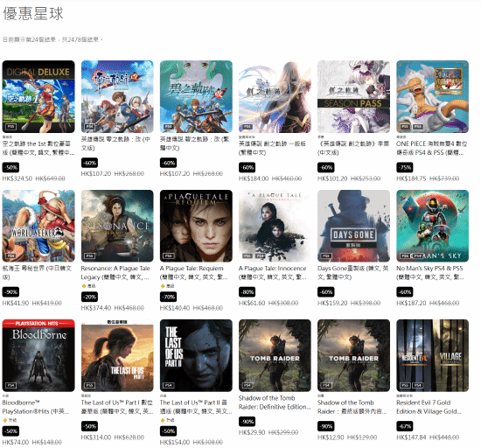Click the Days Gone重製版 title link
Viewport: 481px width, 448px height.
tap(352, 272)
